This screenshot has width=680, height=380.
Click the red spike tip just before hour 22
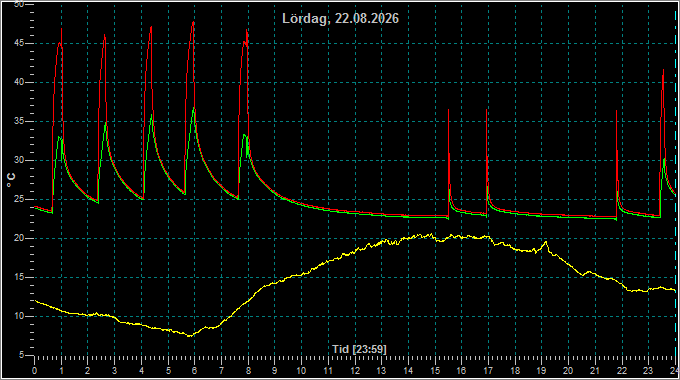coord(617,111)
